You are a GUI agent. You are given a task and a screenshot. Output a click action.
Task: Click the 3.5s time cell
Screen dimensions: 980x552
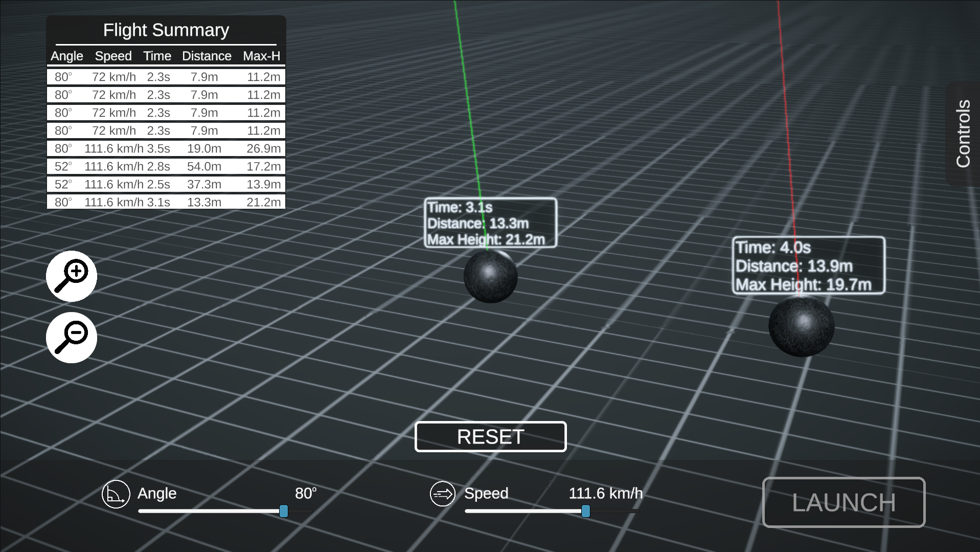159,148
